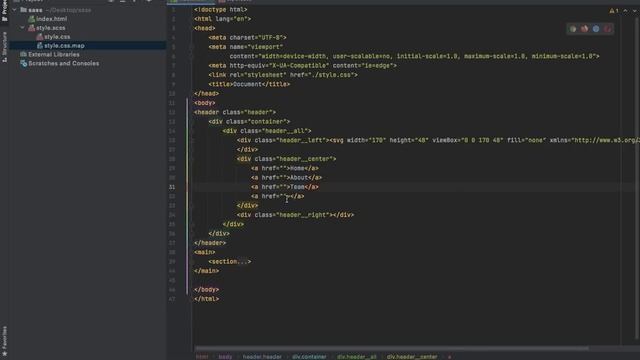Image resolution: width=640 pixels, height=360 pixels.
Task: Click the div.container breadcrumb
Action: tap(309, 357)
